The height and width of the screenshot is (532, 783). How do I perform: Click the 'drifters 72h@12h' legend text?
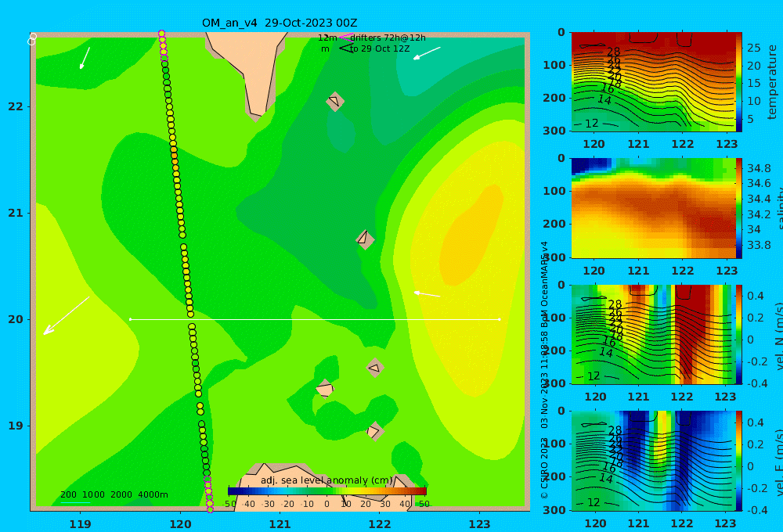coord(388,38)
